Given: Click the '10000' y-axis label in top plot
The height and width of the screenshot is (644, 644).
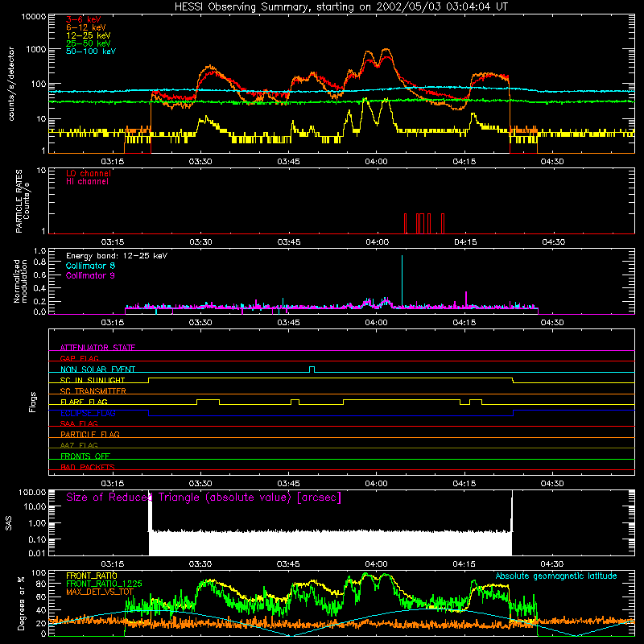Looking at the screenshot, I should (34, 16).
